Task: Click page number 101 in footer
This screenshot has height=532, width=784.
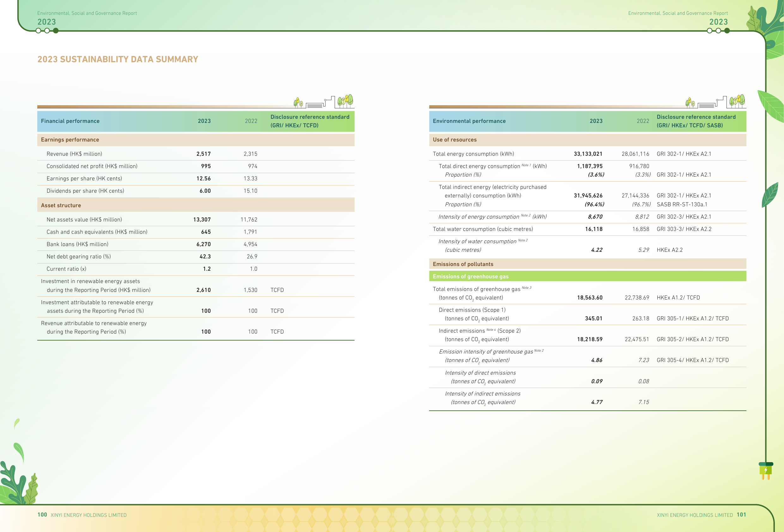Action: [741, 514]
